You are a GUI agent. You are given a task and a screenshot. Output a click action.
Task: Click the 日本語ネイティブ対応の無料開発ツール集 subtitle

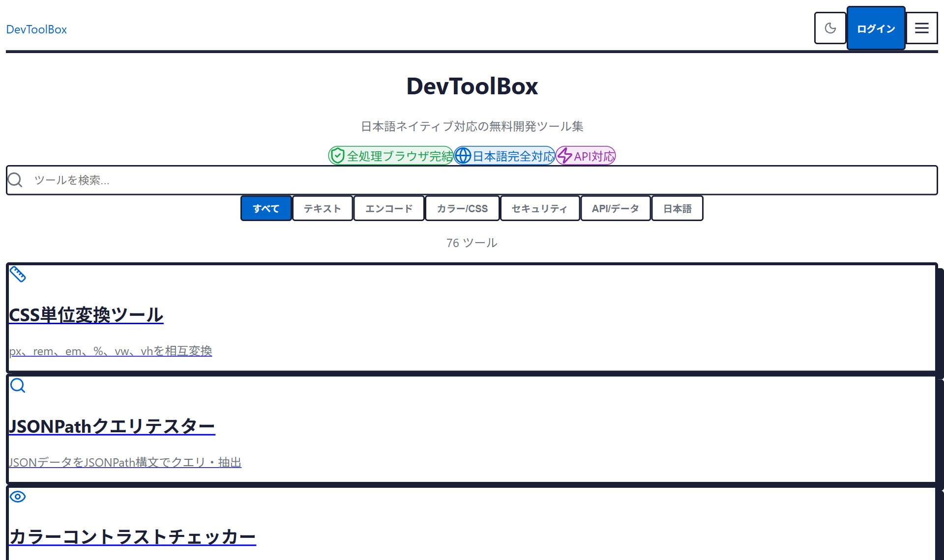click(x=472, y=126)
